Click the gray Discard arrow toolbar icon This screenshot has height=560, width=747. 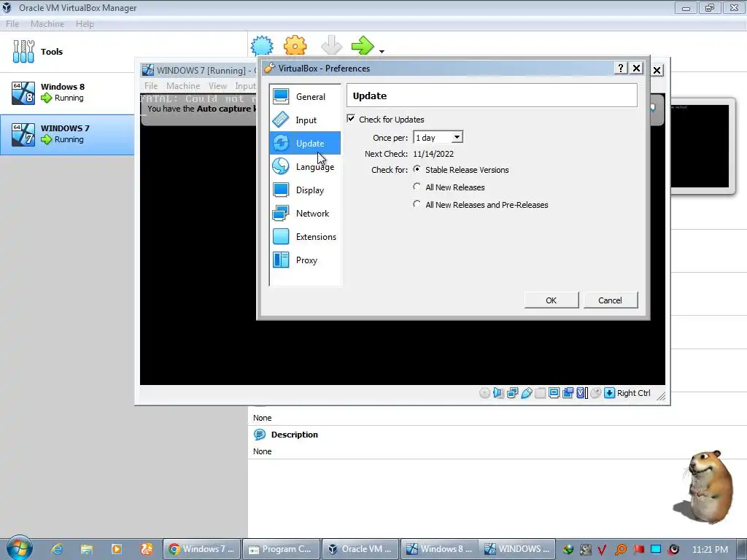(332, 46)
